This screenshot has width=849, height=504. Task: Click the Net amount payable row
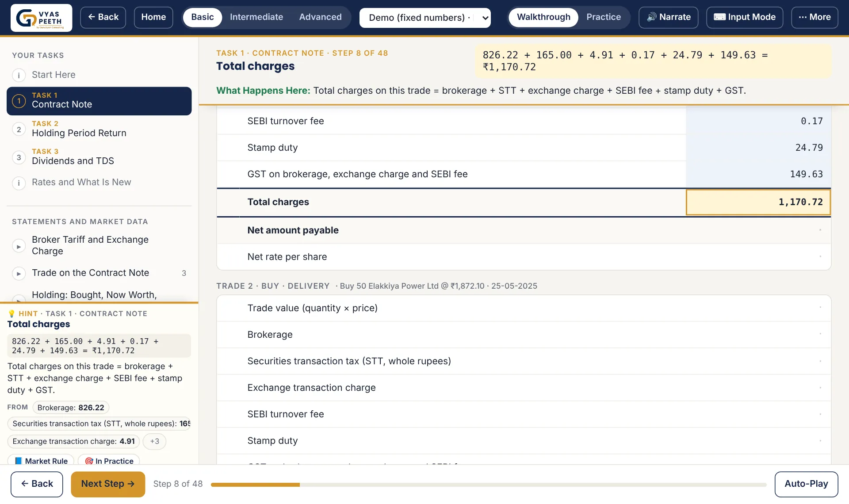pos(524,230)
